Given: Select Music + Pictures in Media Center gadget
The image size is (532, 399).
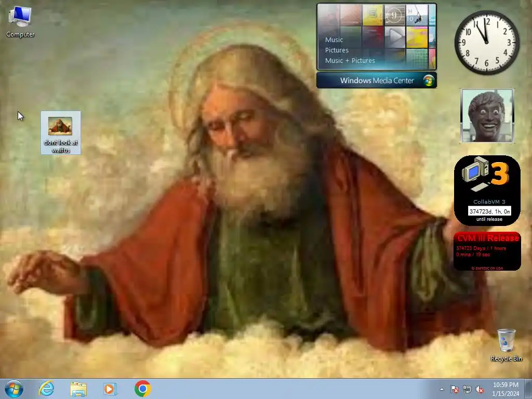Looking at the screenshot, I should coord(350,60).
